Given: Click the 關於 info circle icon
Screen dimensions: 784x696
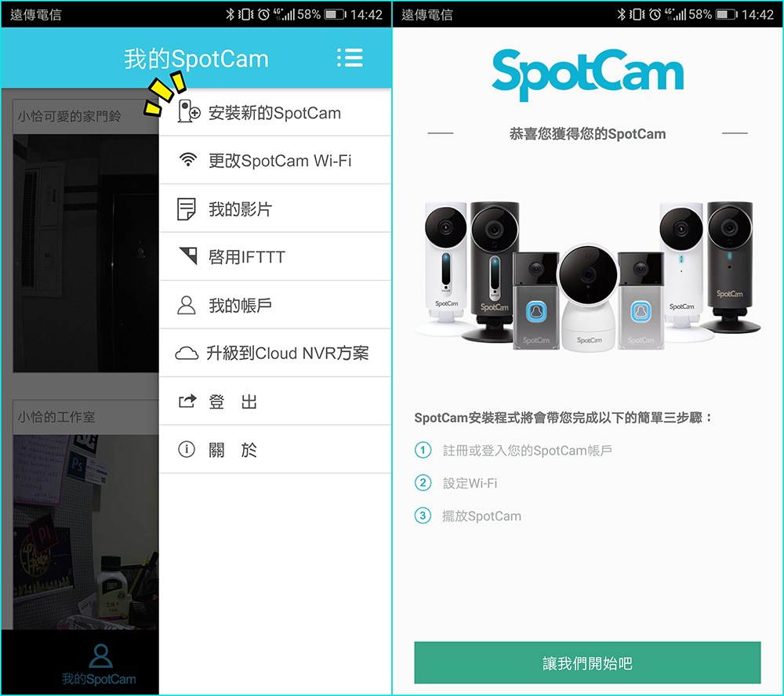Looking at the screenshot, I should (187, 449).
